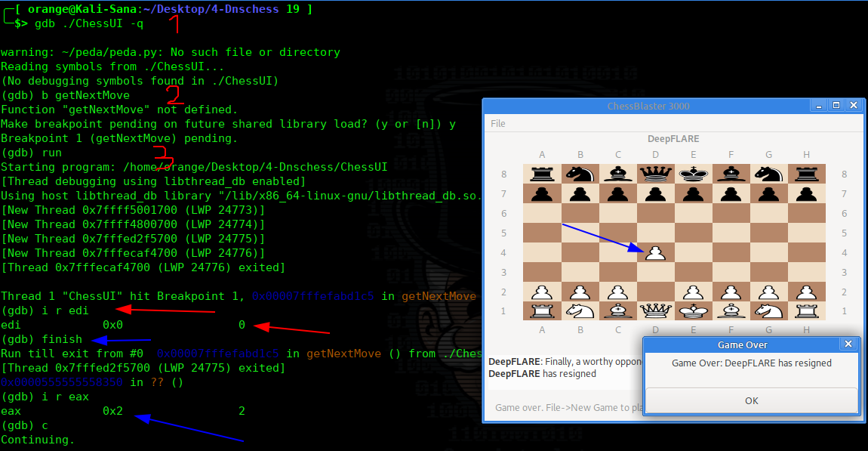
Task: Select the black rook on A8
Action: 542,174
